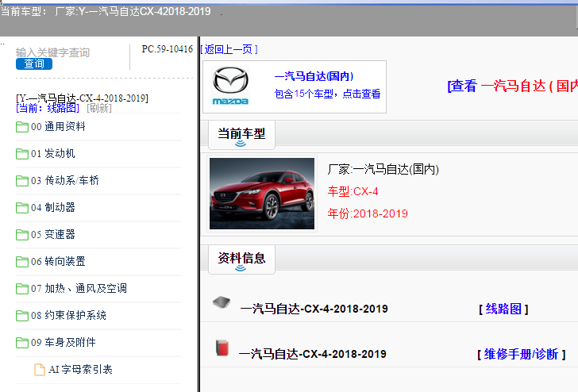Focus the 输入关键字查询 search field
The height and width of the screenshot is (392, 578).
click(x=52, y=52)
